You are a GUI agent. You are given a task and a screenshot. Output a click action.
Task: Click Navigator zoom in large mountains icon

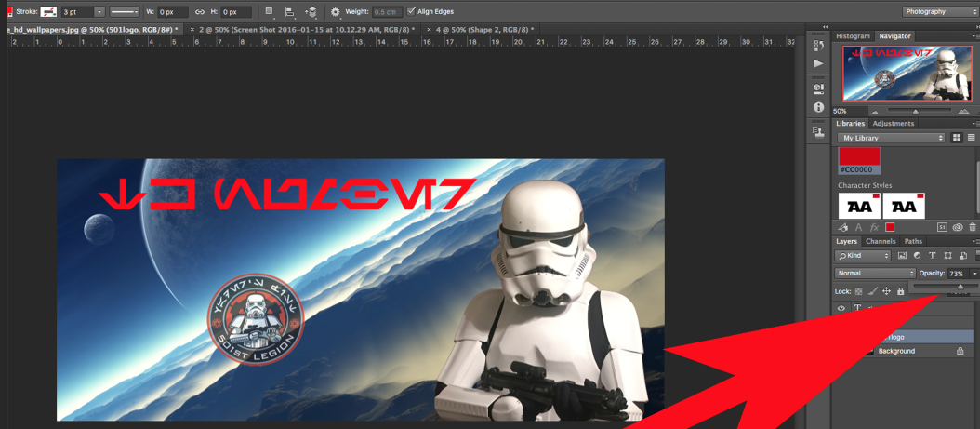963,111
